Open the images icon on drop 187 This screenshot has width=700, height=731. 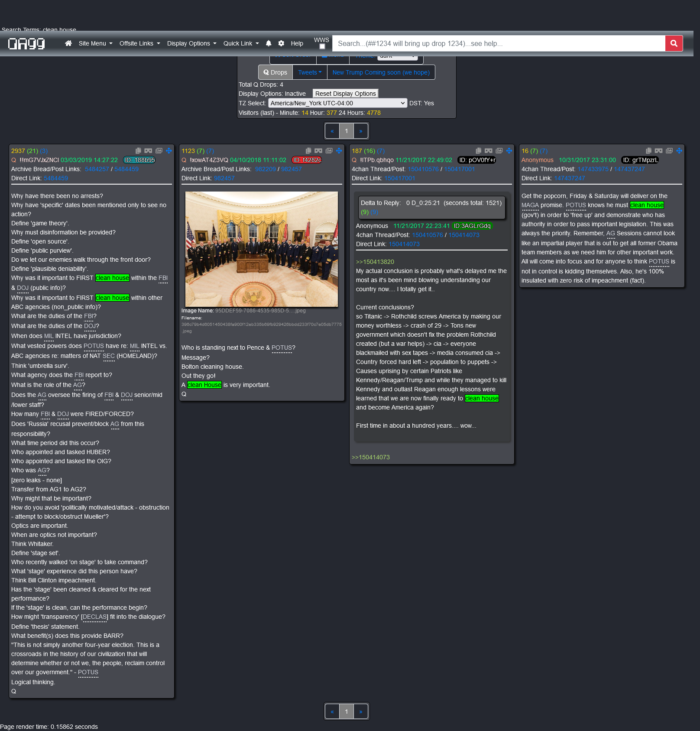(499, 151)
